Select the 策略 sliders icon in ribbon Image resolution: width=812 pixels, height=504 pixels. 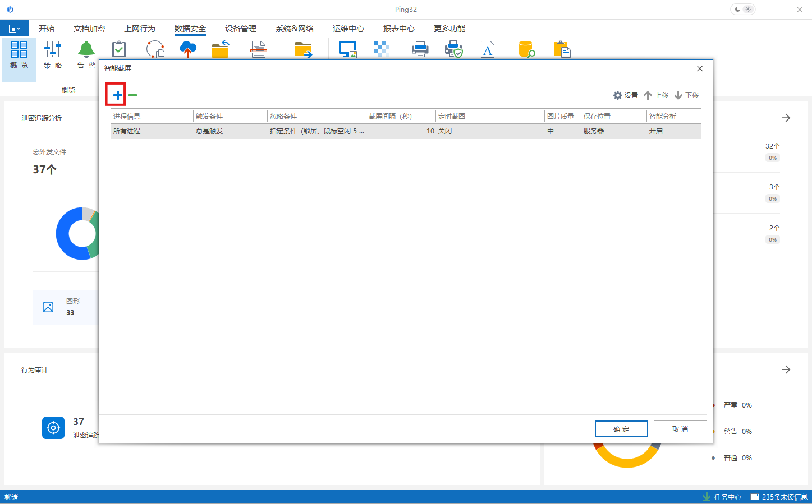[53, 54]
